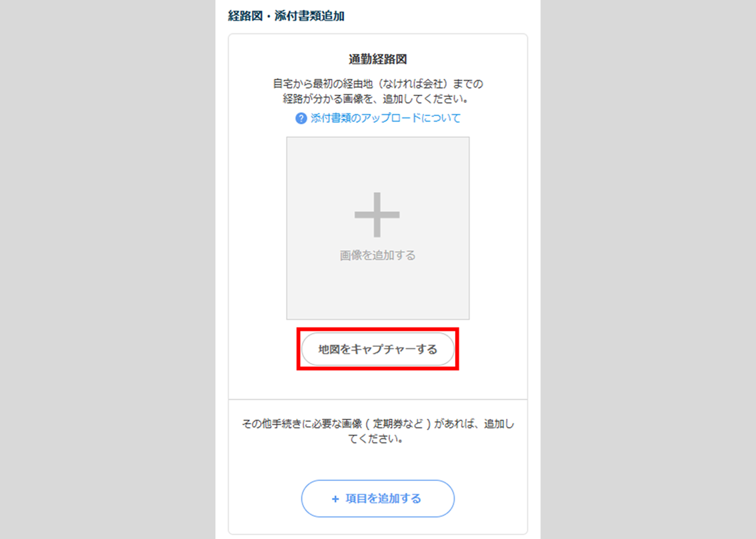Click the 経路図・添付書類追加 section title
Image resolution: width=756 pixels, height=539 pixels.
[x=286, y=16]
